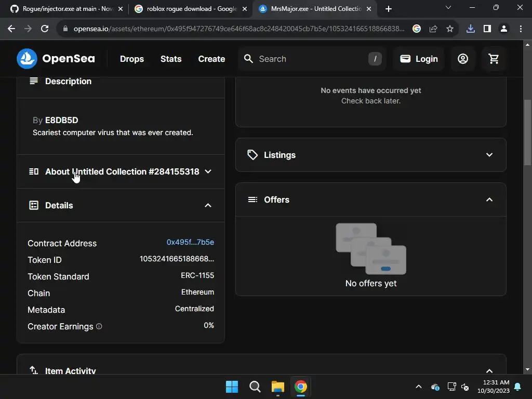Click the volume muted tray icon
The height and width of the screenshot is (399, 532).
click(465, 387)
